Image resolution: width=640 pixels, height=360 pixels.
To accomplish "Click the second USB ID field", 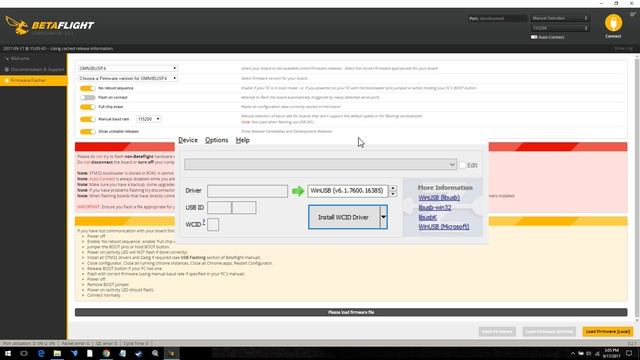I will click(244, 207).
